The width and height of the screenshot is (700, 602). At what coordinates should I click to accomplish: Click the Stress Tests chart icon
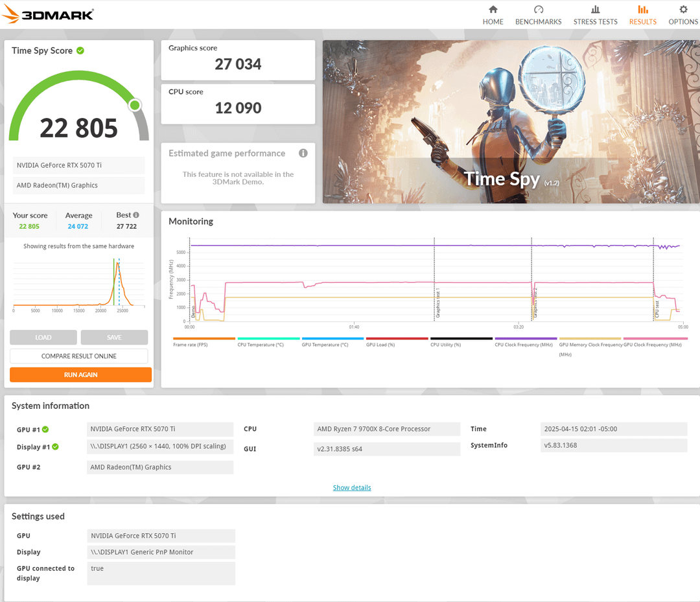click(x=595, y=9)
